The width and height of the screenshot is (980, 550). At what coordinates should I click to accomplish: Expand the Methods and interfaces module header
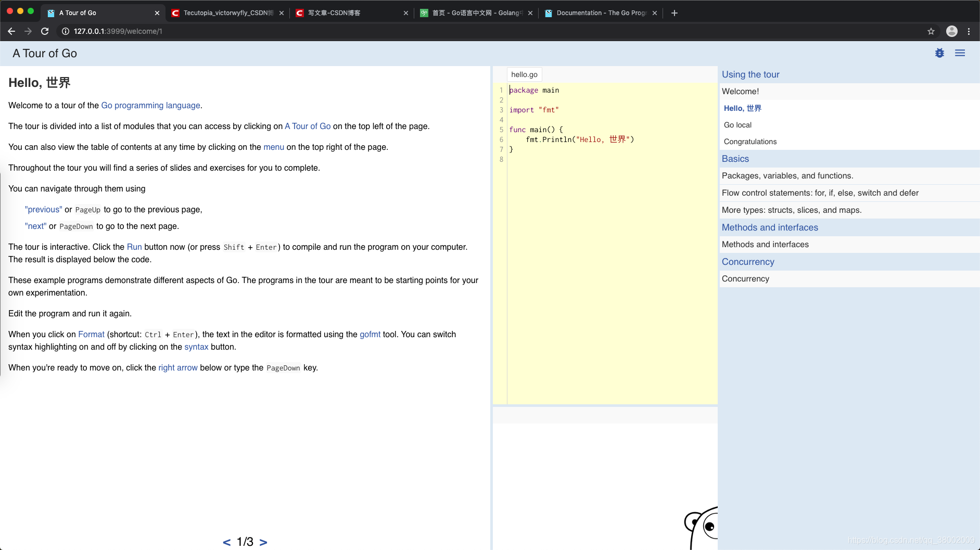click(769, 227)
